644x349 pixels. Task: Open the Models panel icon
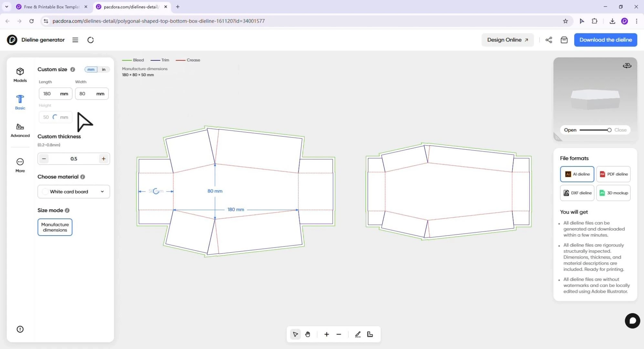coord(20,75)
